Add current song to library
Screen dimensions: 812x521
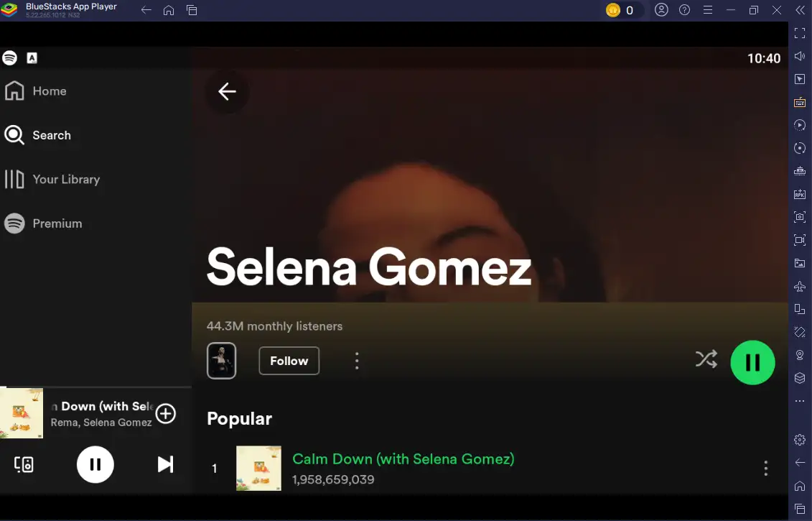point(166,414)
